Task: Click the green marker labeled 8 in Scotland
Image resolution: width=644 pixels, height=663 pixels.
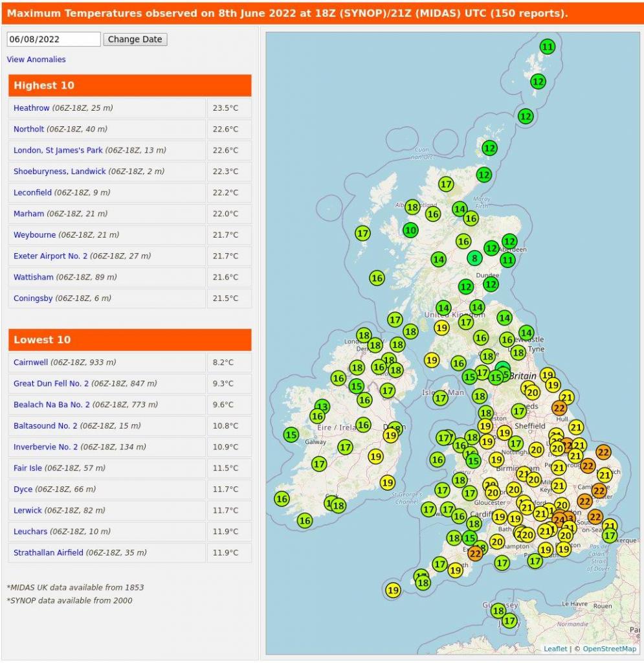Action: pyautogui.click(x=475, y=258)
